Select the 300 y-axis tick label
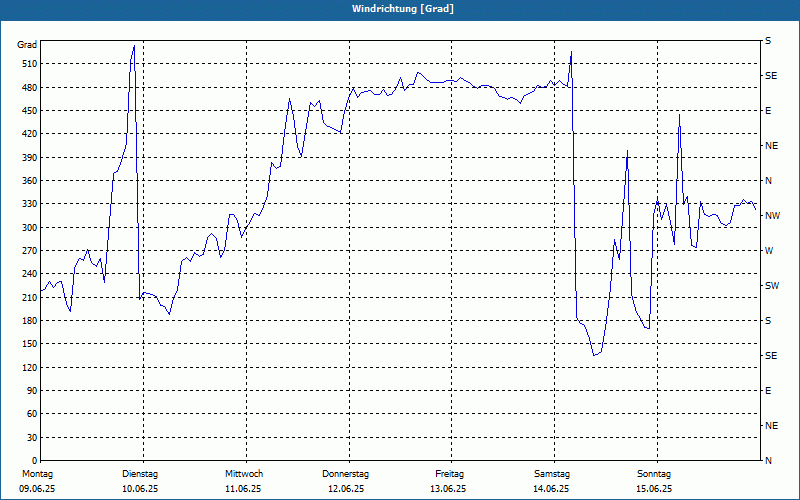The image size is (800, 500). coord(30,228)
